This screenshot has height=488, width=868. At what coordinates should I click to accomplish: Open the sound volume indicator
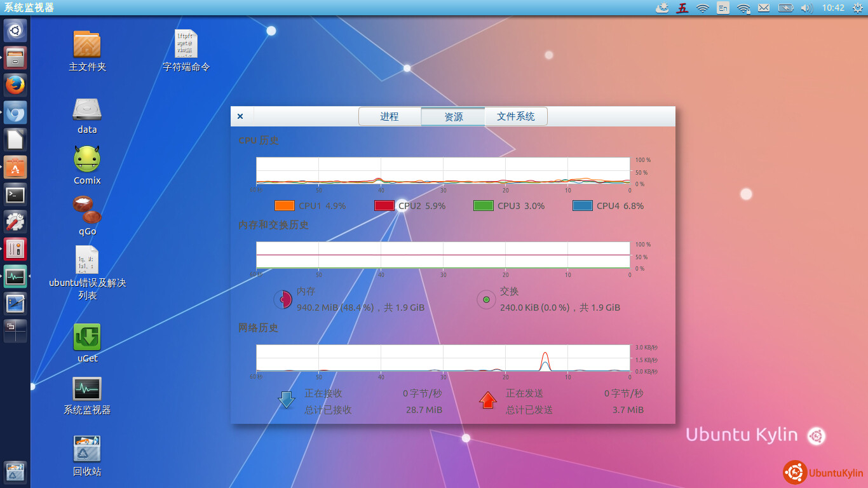(806, 8)
